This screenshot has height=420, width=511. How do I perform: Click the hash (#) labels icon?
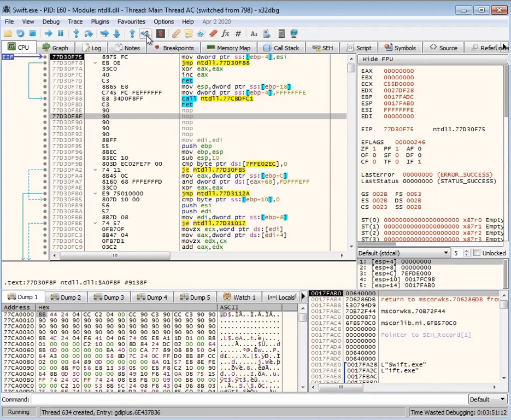tap(238, 34)
